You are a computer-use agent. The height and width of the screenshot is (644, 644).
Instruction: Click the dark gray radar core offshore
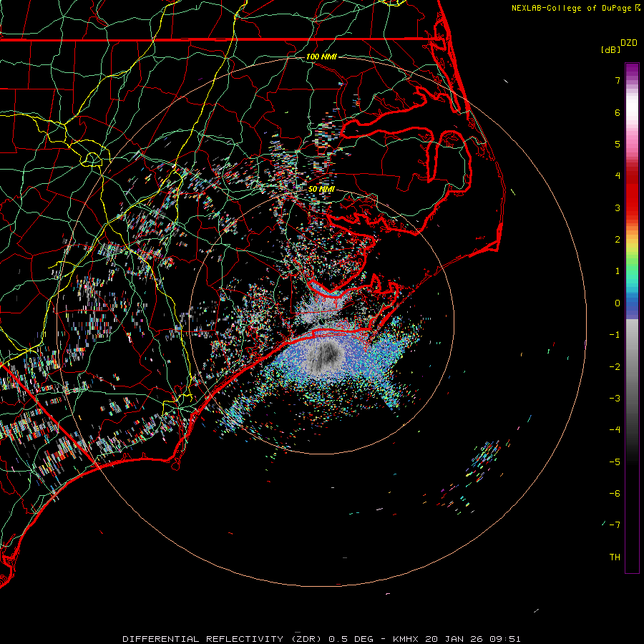(x=327, y=353)
